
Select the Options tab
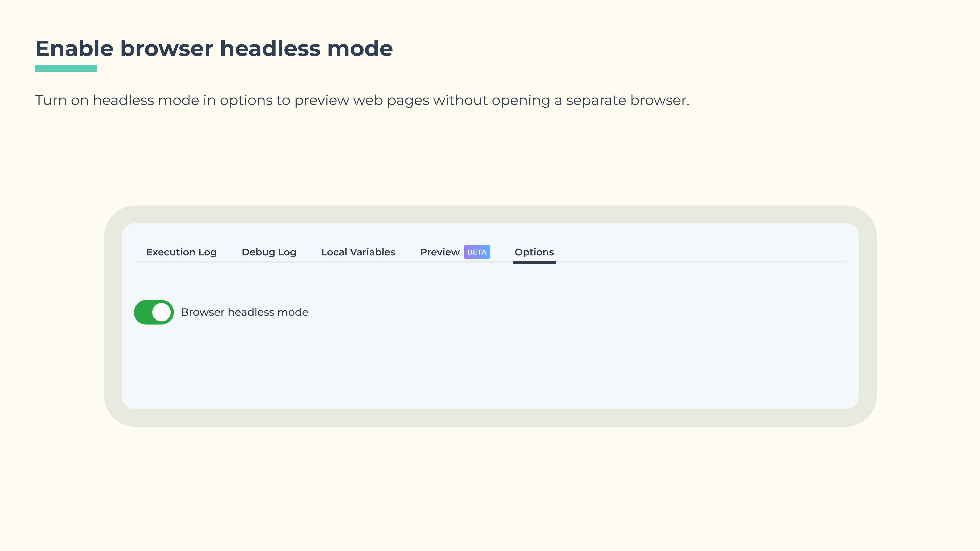[x=534, y=252]
